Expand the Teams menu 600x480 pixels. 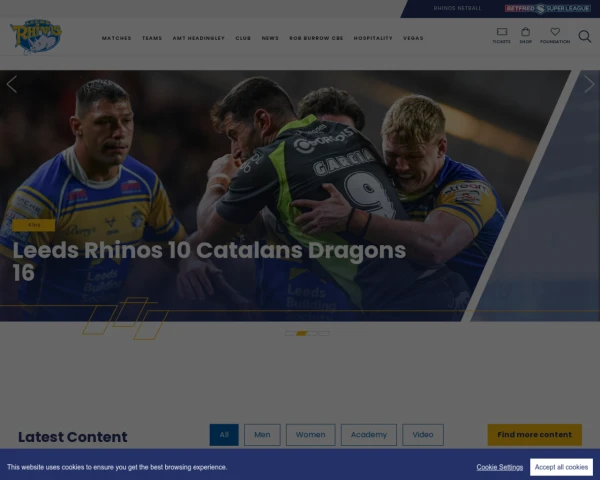point(152,38)
